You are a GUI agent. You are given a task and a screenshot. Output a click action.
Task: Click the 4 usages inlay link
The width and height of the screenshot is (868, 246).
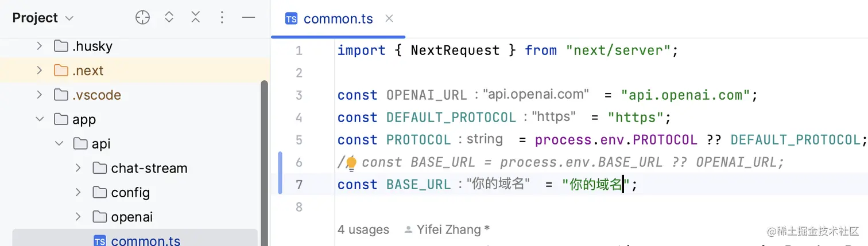tap(363, 230)
